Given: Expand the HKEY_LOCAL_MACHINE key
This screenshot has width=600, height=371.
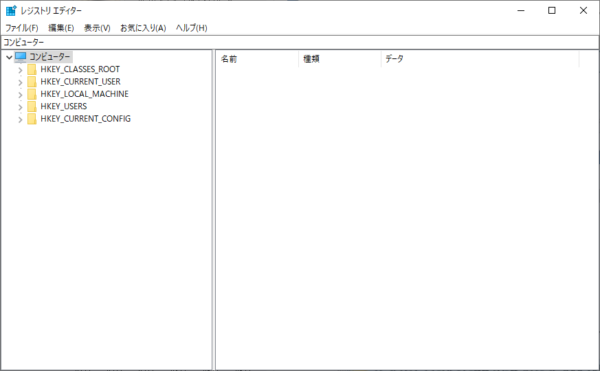Looking at the screenshot, I should (x=20, y=95).
